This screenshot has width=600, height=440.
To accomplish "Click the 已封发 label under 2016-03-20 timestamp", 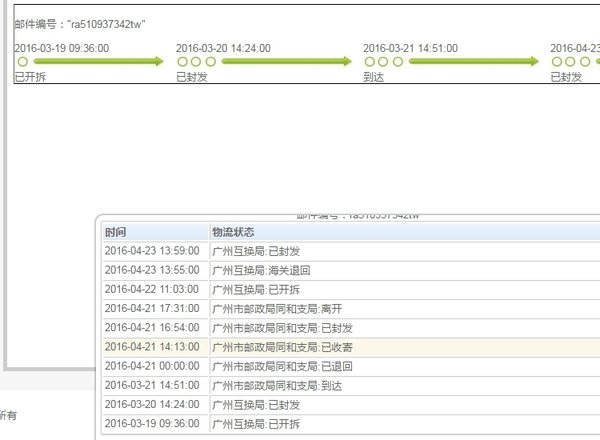I will tap(192, 77).
